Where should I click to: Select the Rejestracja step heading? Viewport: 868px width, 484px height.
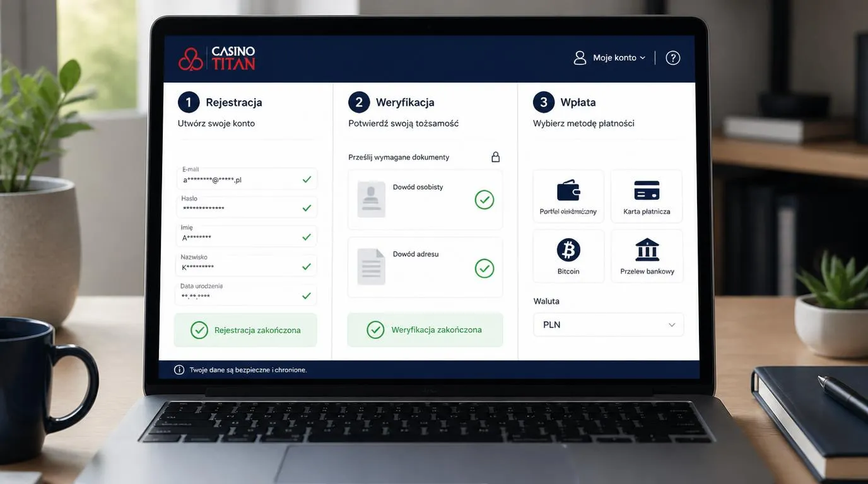point(220,102)
